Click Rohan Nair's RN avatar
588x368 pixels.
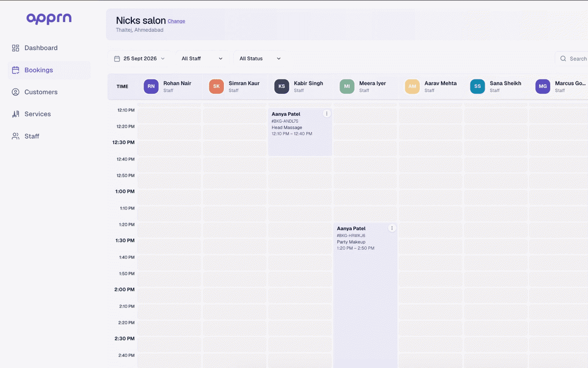coord(151,86)
